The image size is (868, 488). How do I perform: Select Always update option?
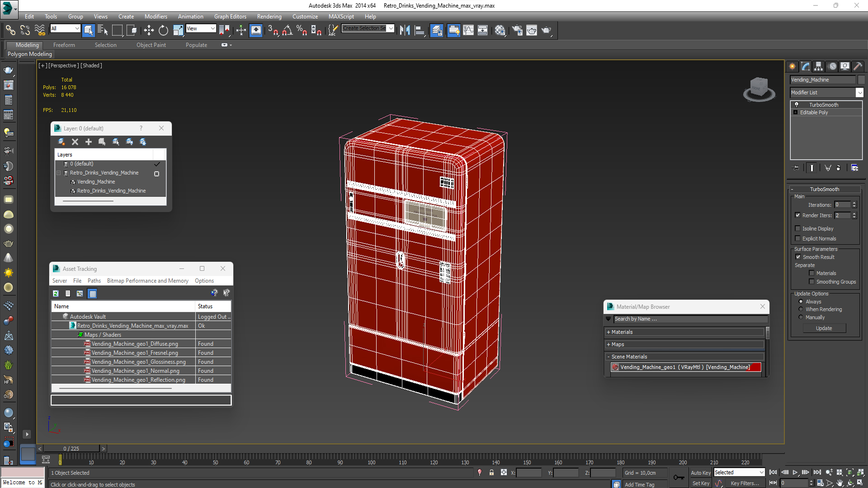tap(801, 301)
